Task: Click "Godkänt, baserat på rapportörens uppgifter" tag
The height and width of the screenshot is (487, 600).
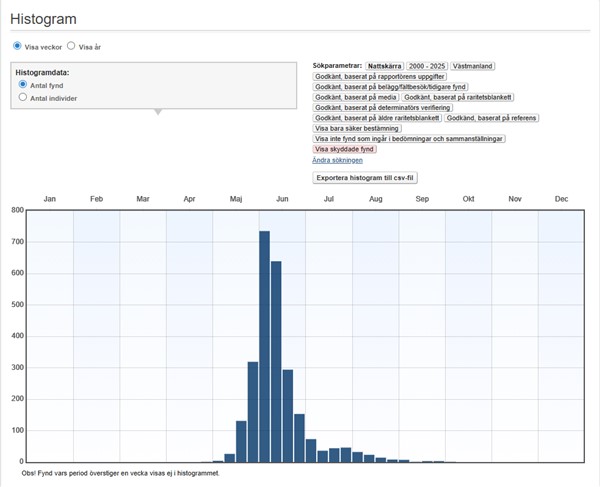Action: point(380,76)
